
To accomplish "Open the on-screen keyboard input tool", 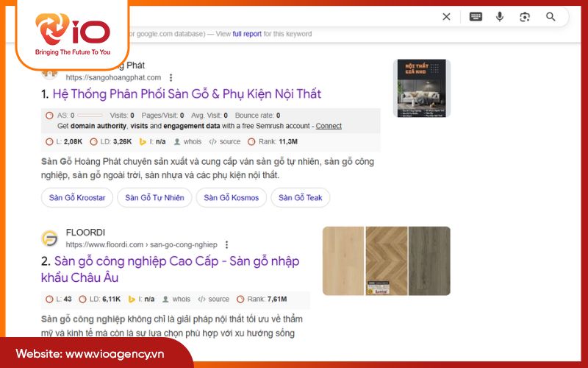I will 476,16.
